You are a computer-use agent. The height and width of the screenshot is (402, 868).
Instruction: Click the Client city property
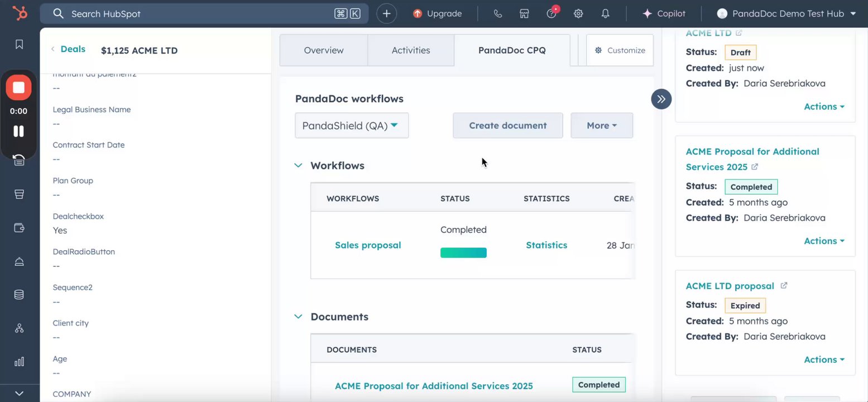pyautogui.click(x=71, y=323)
